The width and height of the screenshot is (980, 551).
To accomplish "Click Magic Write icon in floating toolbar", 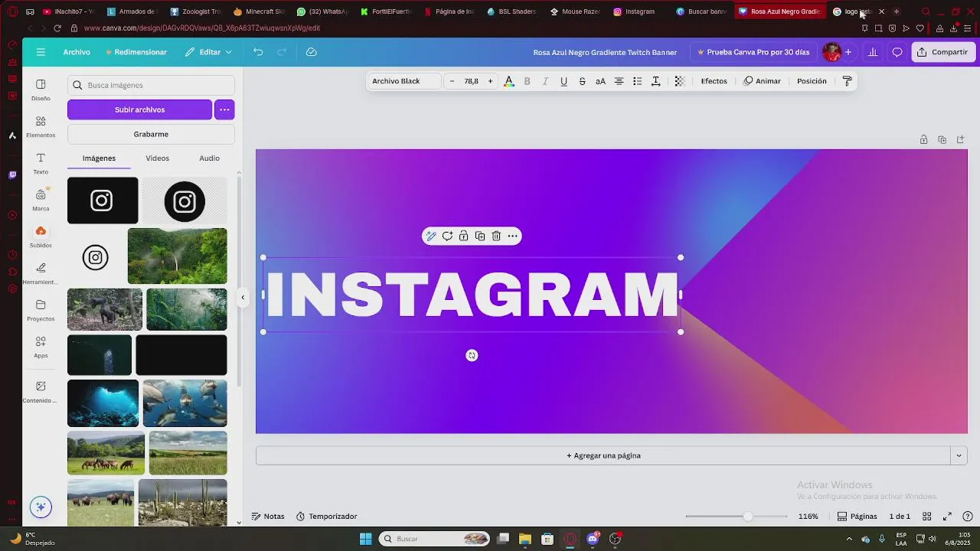I will (x=431, y=236).
